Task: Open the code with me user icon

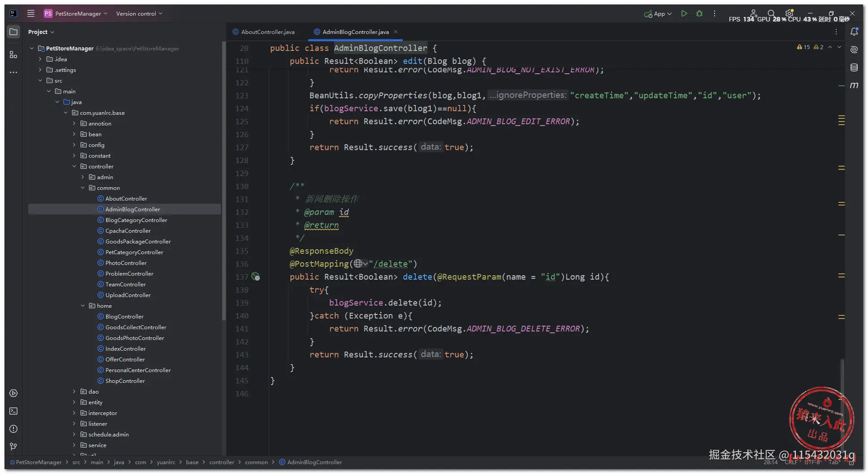Action: click(x=754, y=13)
